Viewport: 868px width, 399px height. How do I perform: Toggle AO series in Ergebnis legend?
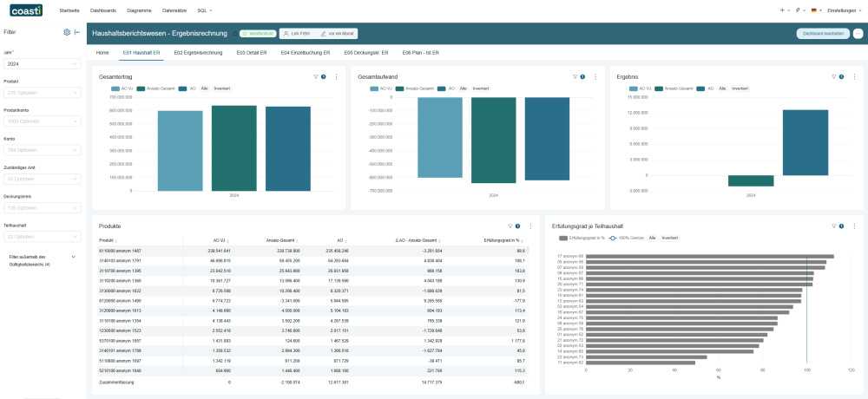click(x=706, y=88)
